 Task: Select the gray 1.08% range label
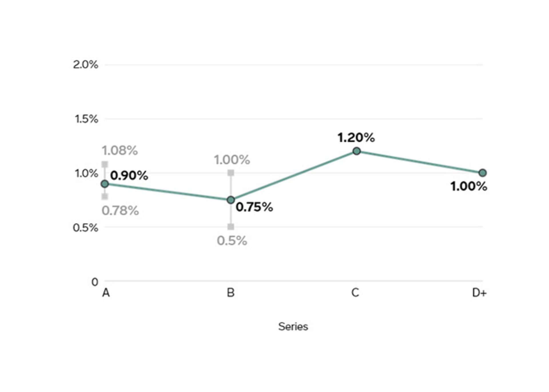pos(120,151)
